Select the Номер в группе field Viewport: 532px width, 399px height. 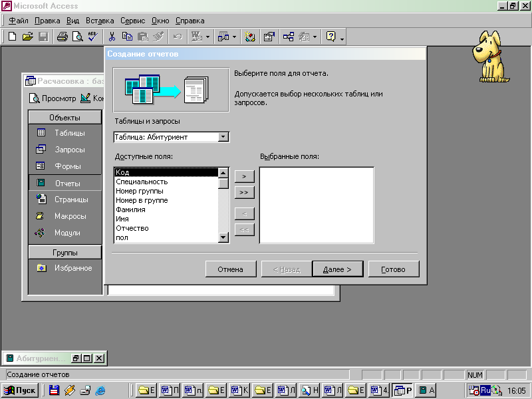tap(166, 200)
